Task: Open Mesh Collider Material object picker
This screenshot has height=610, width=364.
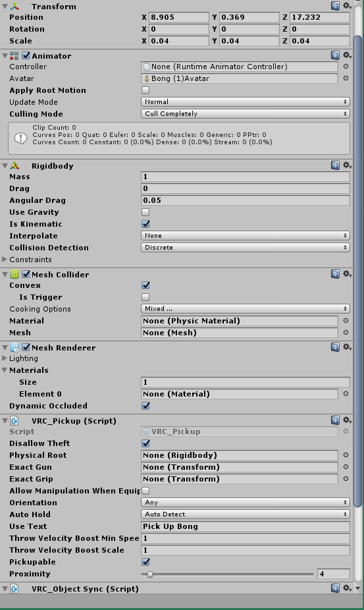Action: pos(346,321)
